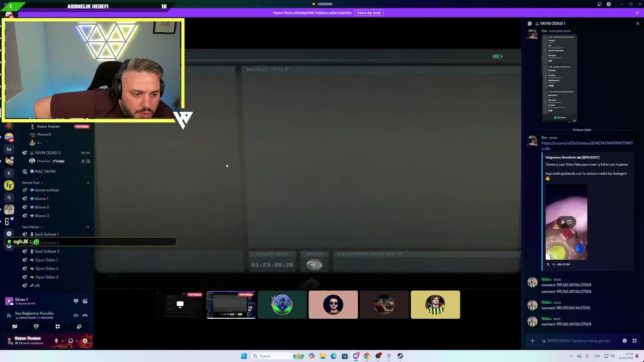Collapse the Ses Odaları category
The height and width of the screenshot is (362, 644).
[x=32, y=227]
